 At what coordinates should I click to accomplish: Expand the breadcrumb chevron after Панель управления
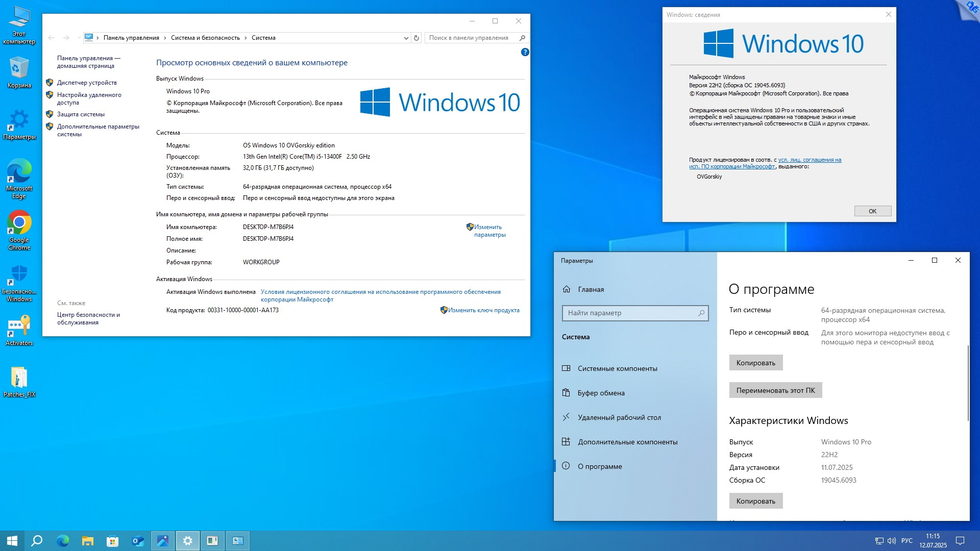tap(165, 38)
